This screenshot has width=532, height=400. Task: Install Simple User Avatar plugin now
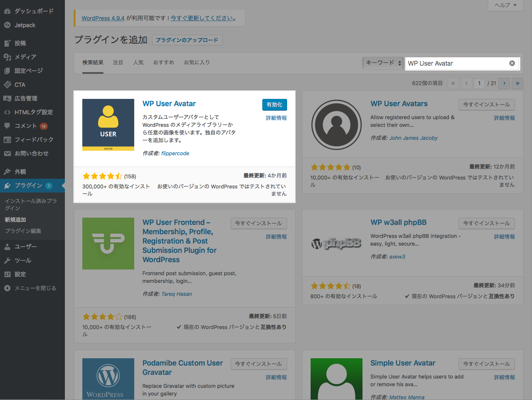click(487, 364)
